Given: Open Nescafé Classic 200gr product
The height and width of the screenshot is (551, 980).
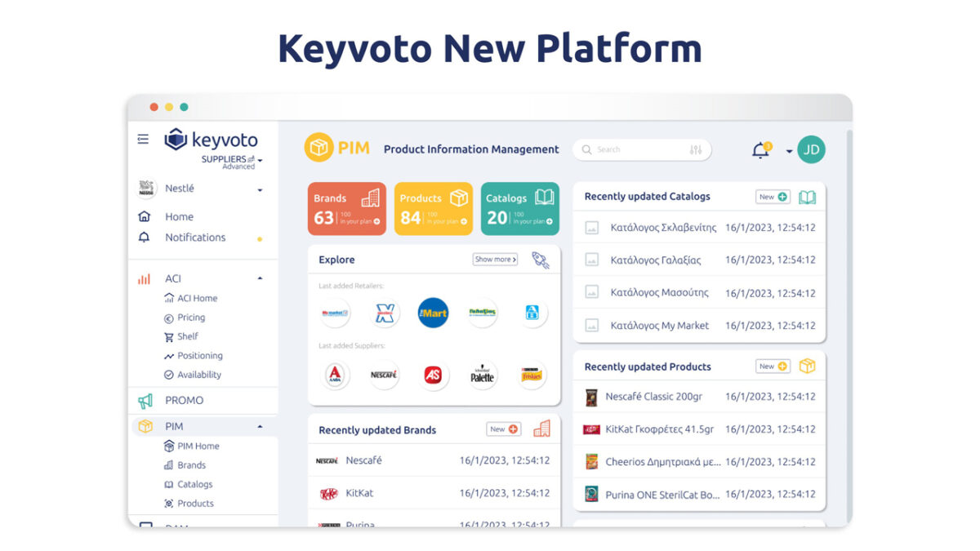Looking at the screenshot, I should tap(699, 397).
